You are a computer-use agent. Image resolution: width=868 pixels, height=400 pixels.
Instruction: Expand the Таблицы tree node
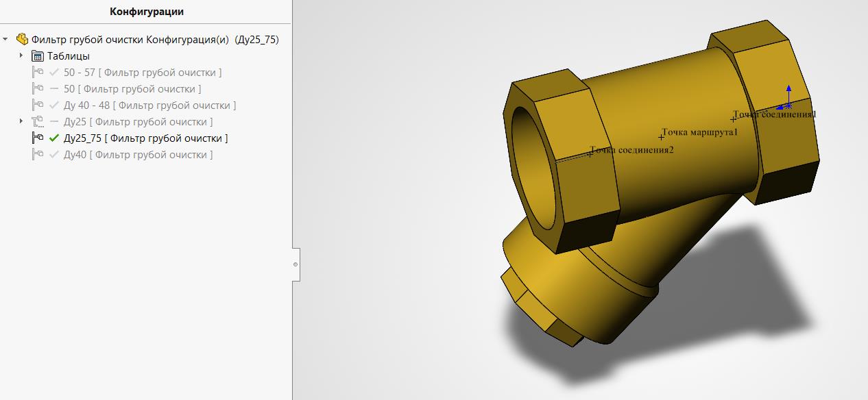tap(21, 55)
